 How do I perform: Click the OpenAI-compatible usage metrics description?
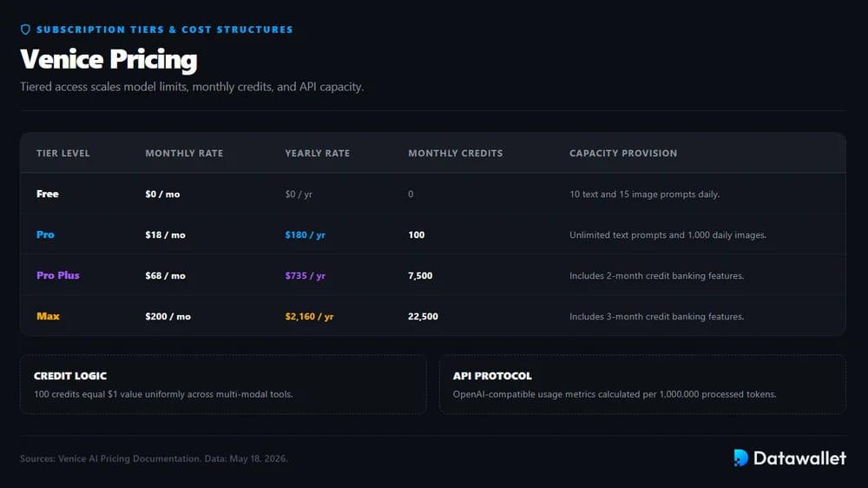coord(615,394)
